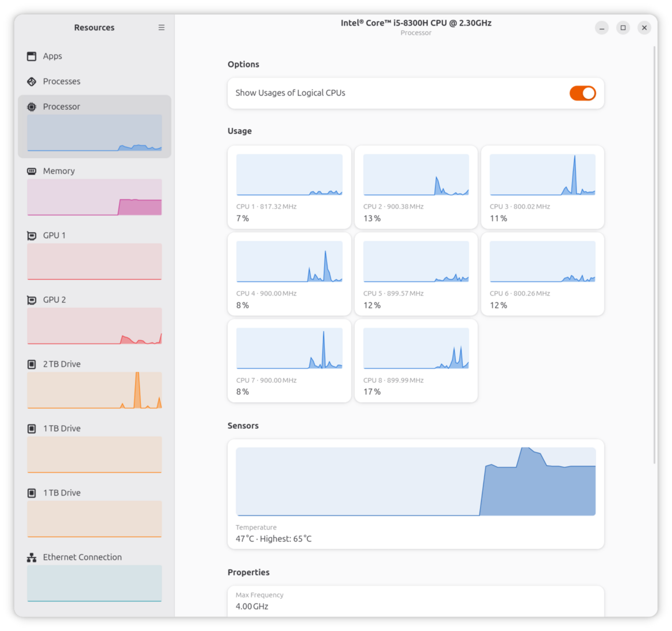Click the Processor chip icon

32,107
